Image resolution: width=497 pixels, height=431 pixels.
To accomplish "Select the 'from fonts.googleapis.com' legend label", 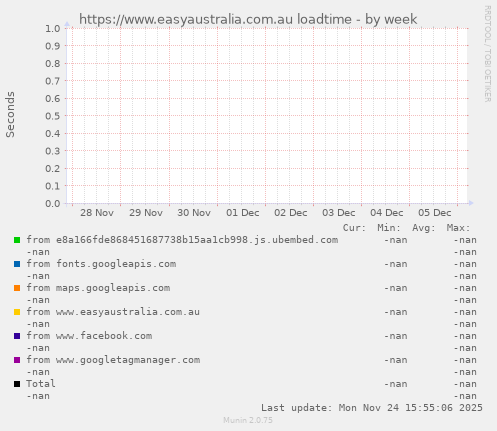I will [x=101, y=264].
